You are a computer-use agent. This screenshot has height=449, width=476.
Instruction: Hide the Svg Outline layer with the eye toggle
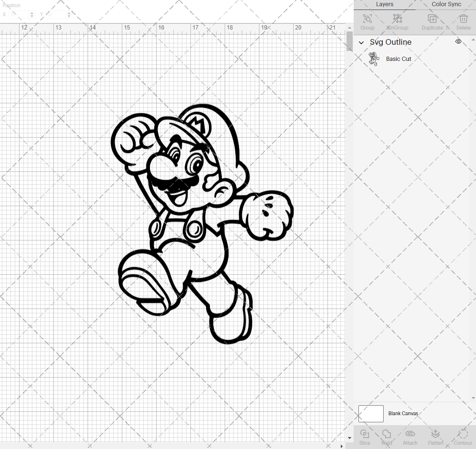(x=458, y=41)
